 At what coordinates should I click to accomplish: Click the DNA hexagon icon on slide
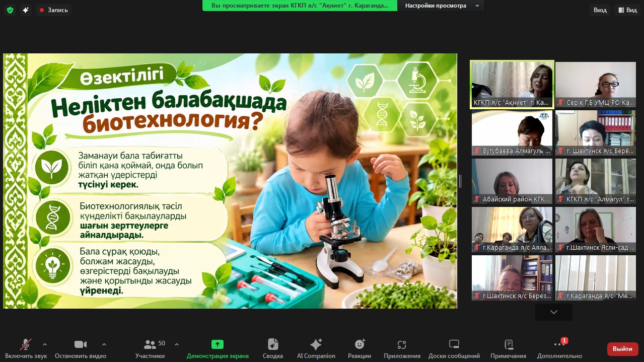381,115
